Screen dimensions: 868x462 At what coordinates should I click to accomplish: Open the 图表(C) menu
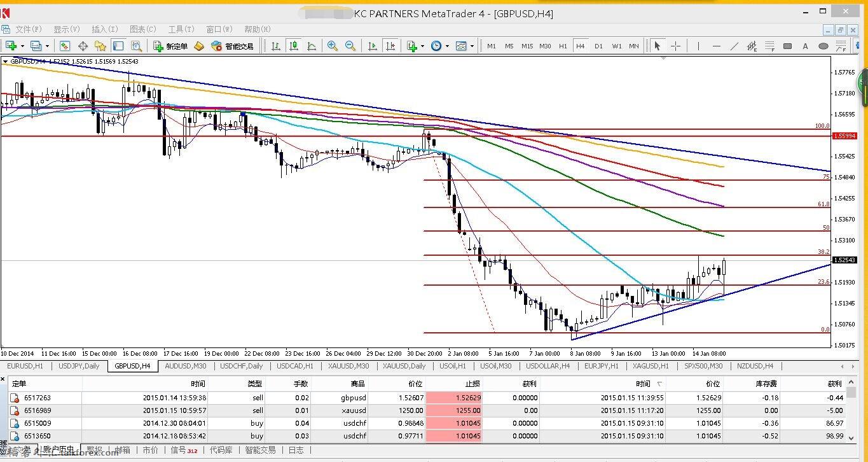pyautogui.click(x=143, y=29)
